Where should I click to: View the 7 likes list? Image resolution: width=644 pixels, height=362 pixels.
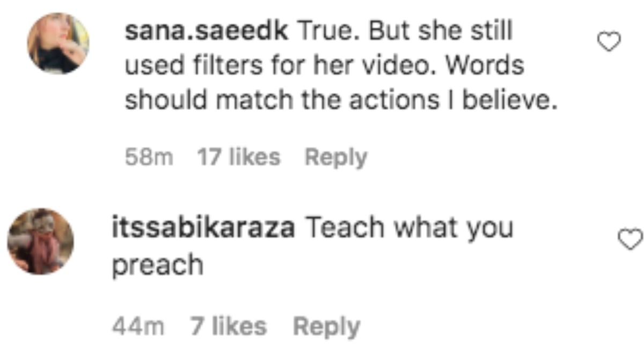click(x=228, y=327)
